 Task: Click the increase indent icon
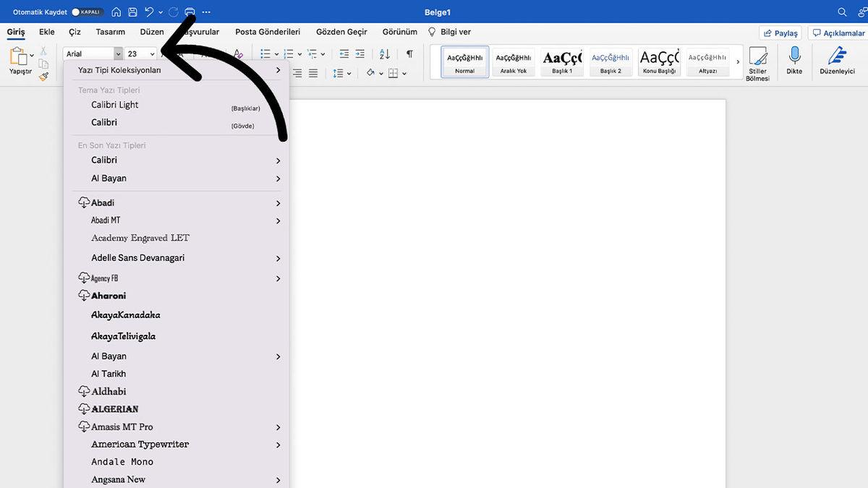[x=359, y=54]
